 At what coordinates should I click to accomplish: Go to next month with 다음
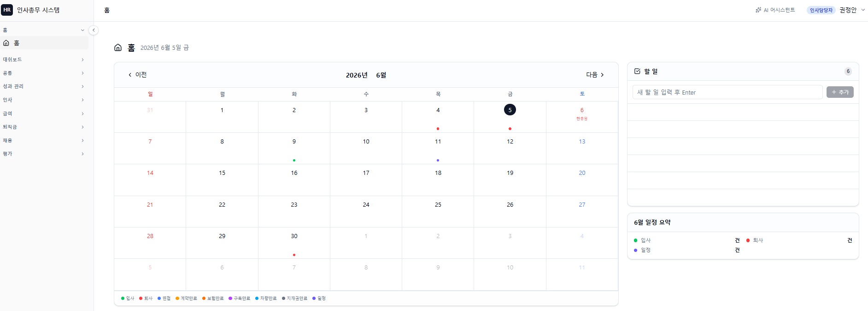[595, 75]
